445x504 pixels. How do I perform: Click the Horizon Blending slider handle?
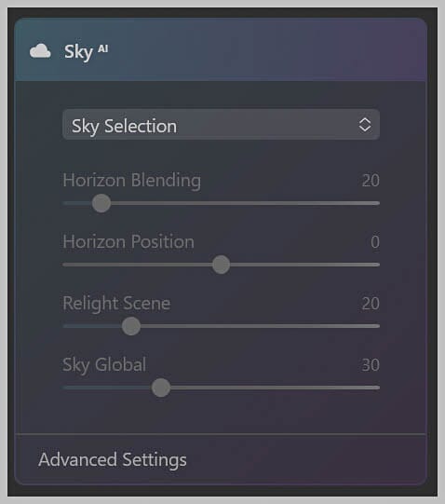tap(101, 203)
